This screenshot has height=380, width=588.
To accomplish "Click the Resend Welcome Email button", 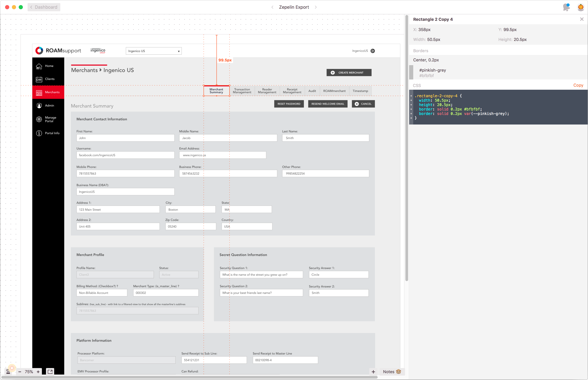I will [328, 104].
